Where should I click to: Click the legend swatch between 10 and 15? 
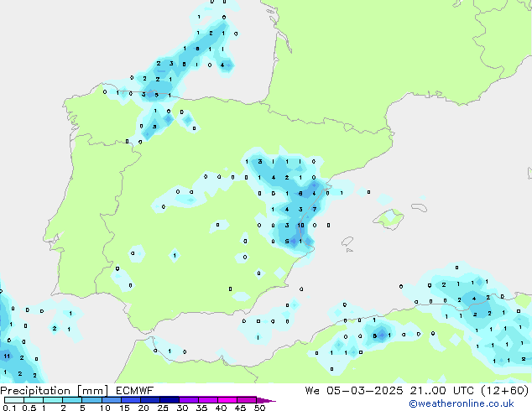pos(111,400)
